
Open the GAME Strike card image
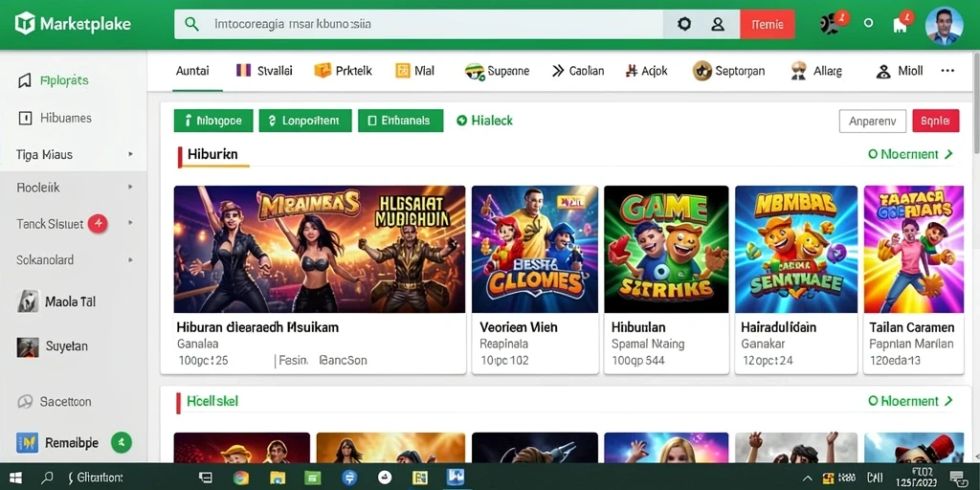[x=666, y=250]
